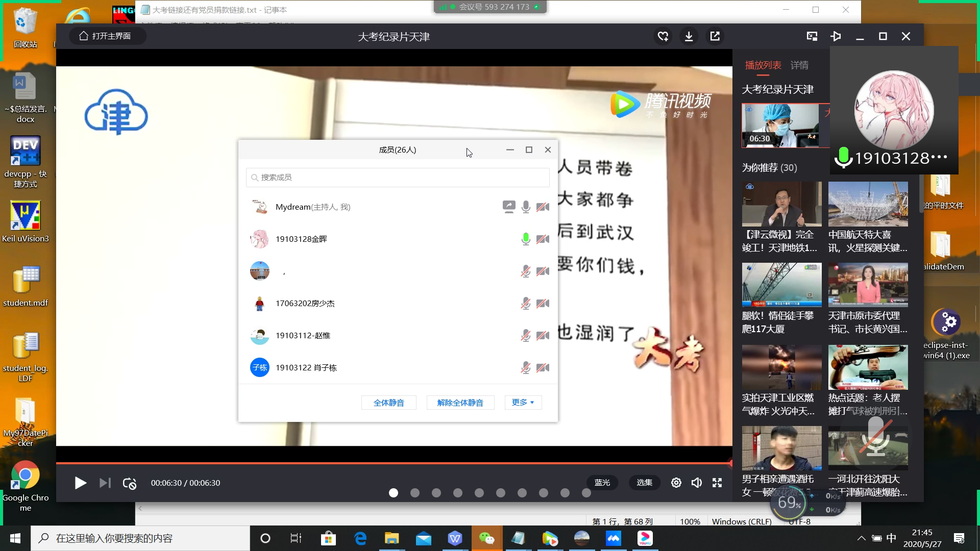980x551 pixels.
Task: Switch to the 详情 tab
Action: tap(799, 65)
